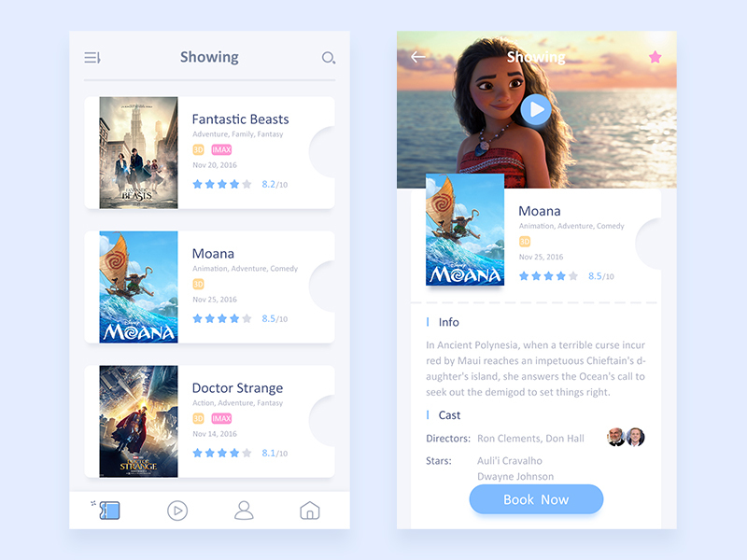747x560 pixels.
Task: Tap the first director avatar photo
Action: tap(616, 437)
